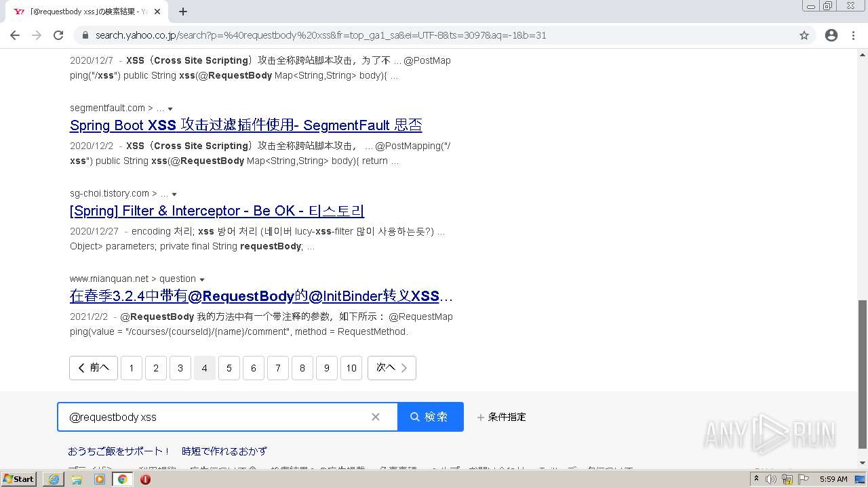Reload the Yahoo search page
The width and height of the screenshot is (868, 488).
[x=58, y=35]
